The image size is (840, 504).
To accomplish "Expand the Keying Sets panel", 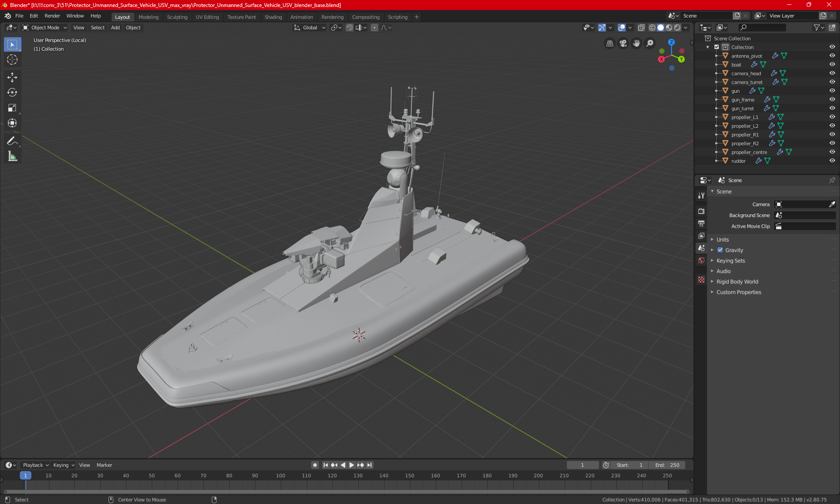I will click(730, 260).
